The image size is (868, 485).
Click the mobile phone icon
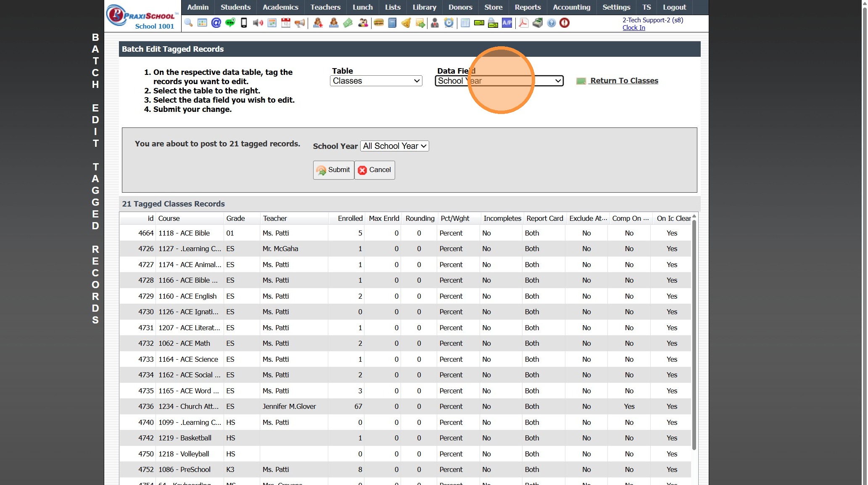tap(244, 23)
